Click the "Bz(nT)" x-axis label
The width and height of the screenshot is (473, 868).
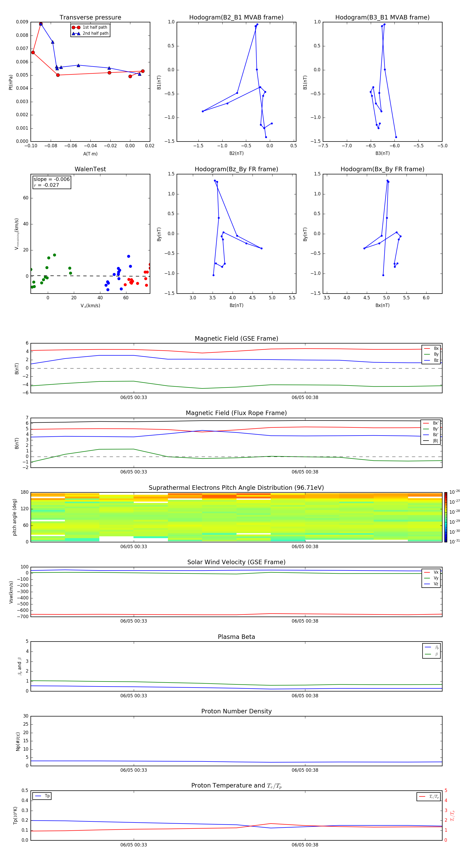(x=236, y=305)
